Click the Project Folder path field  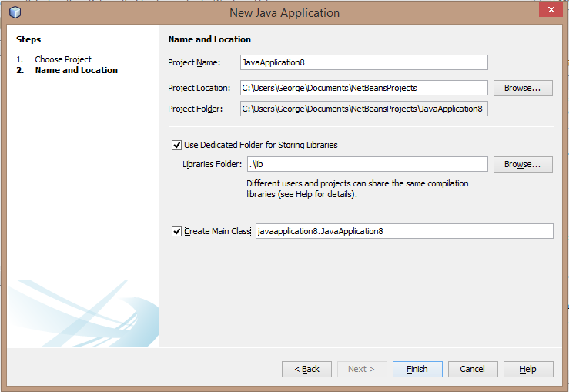363,109
